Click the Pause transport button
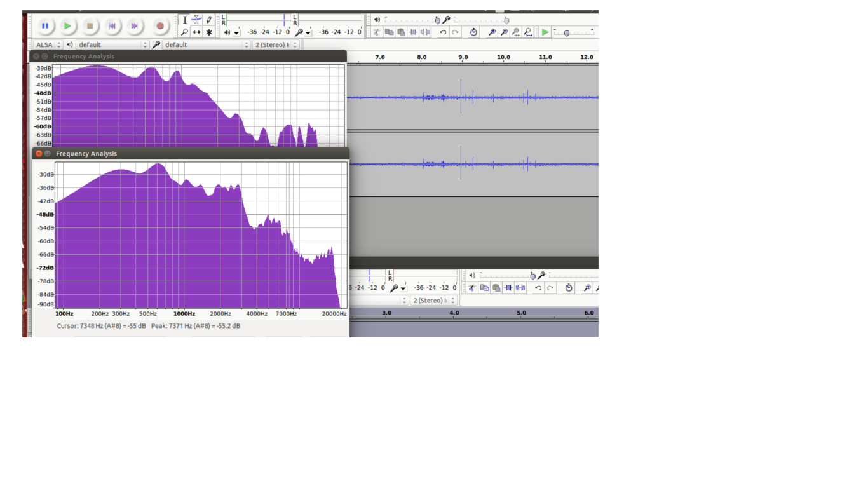 pyautogui.click(x=44, y=26)
